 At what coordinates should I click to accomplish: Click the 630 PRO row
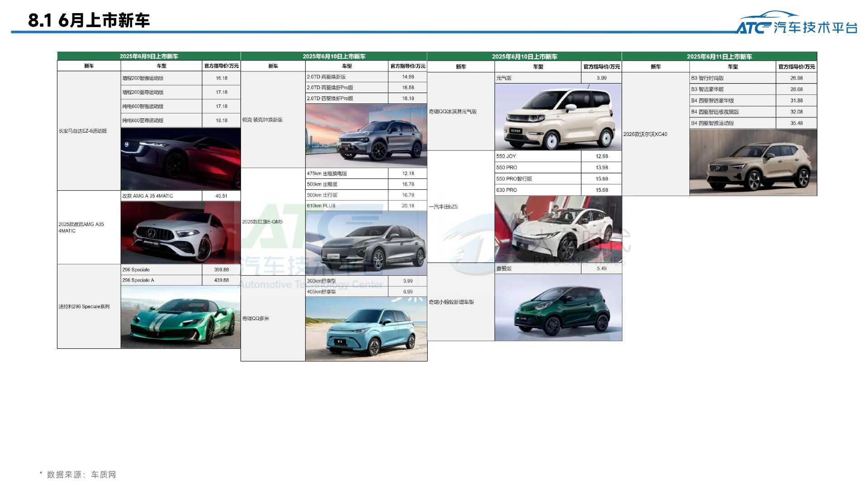tap(558, 190)
